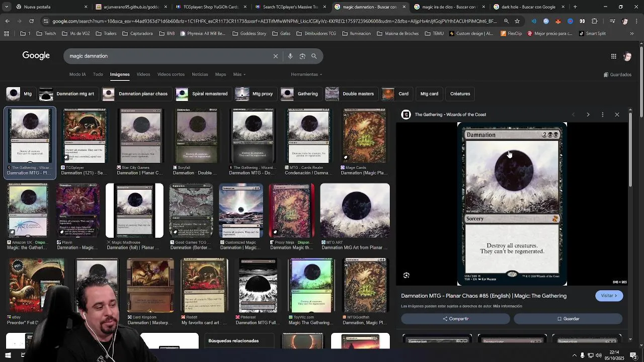Start voice search with microphone icon
Image resolution: width=644 pixels, height=362 pixels.
290,56
